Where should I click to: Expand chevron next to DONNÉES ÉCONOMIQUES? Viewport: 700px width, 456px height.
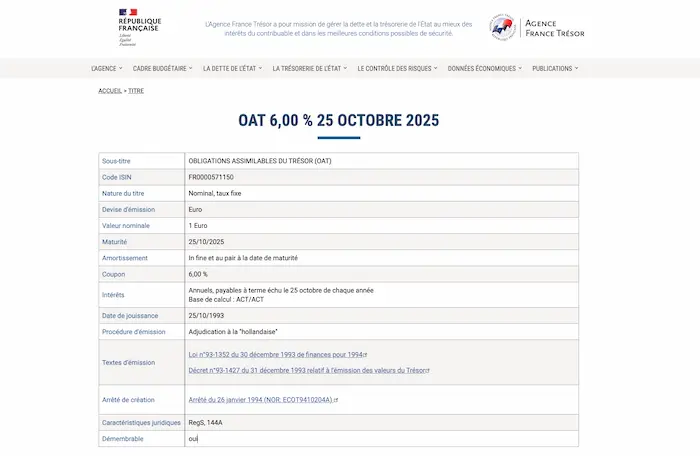(520, 68)
